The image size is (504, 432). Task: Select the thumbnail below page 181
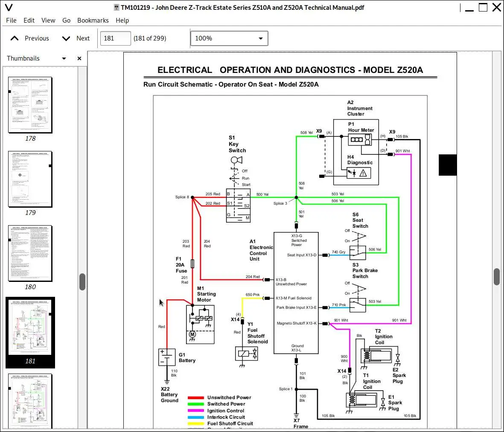point(30,401)
